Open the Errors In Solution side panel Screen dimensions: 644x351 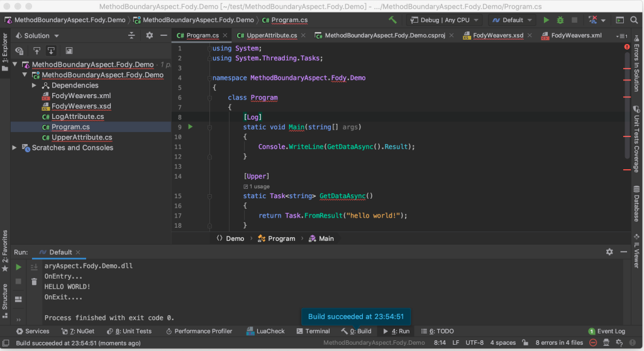[636, 63]
